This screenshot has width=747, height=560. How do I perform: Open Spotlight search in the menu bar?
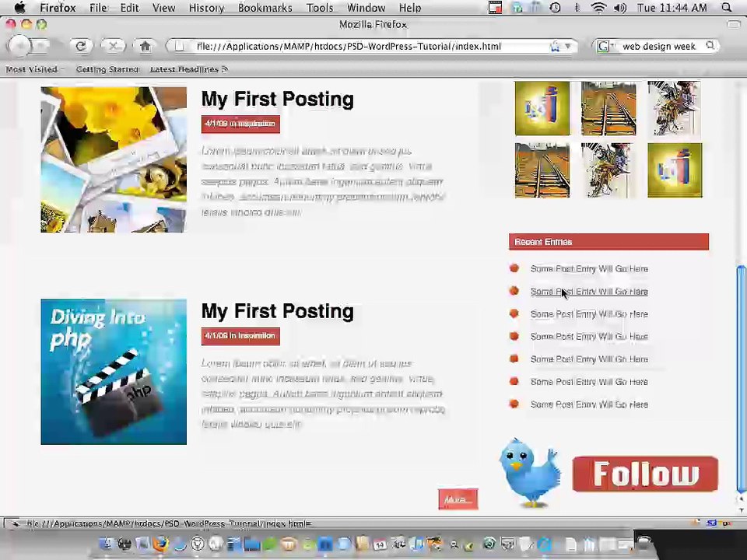pos(727,8)
